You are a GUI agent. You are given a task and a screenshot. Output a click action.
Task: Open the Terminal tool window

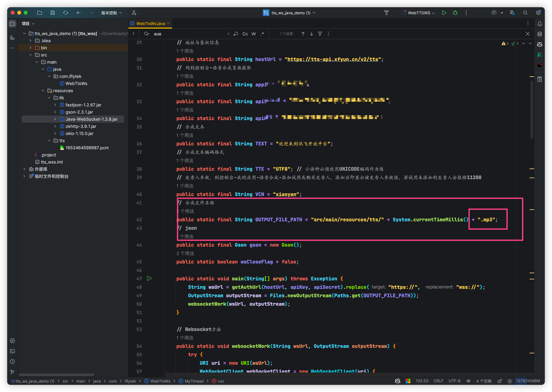click(12, 351)
